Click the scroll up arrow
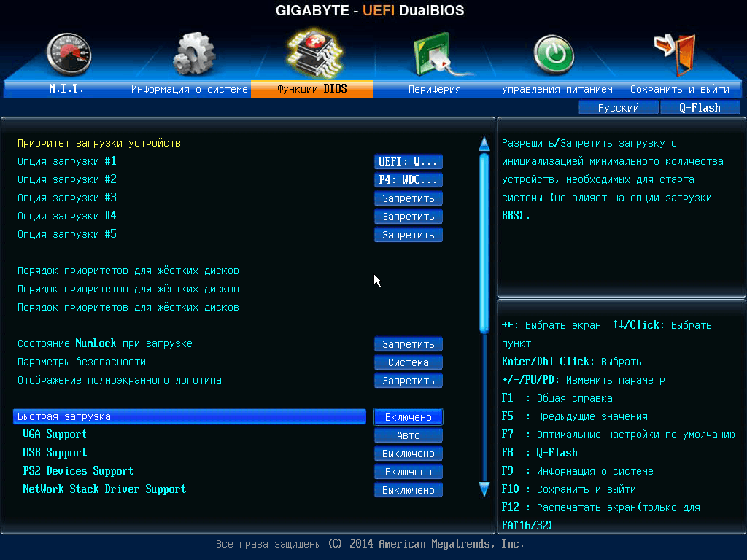The height and width of the screenshot is (560, 747). click(x=484, y=144)
